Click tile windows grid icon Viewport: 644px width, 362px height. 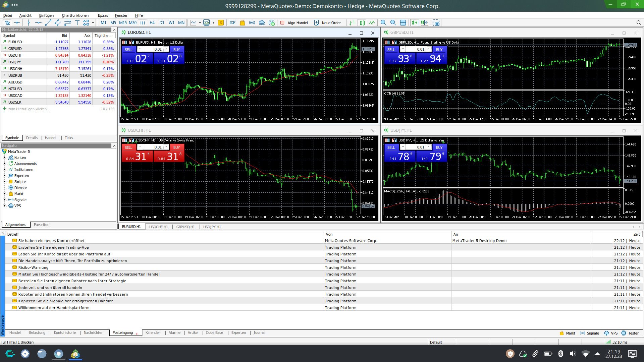(403, 23)
